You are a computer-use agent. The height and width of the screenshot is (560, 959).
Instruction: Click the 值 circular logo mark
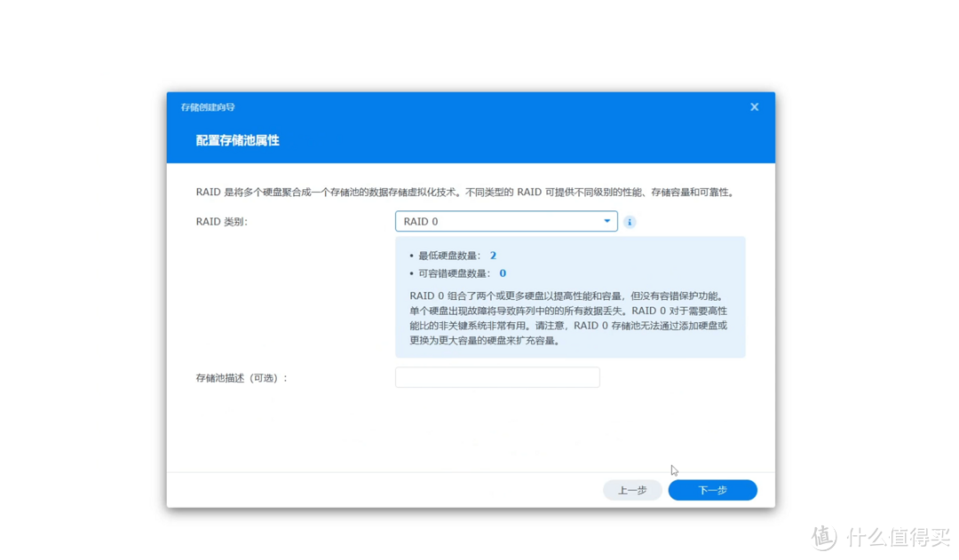pyautogui.click(x=821, y=539)
